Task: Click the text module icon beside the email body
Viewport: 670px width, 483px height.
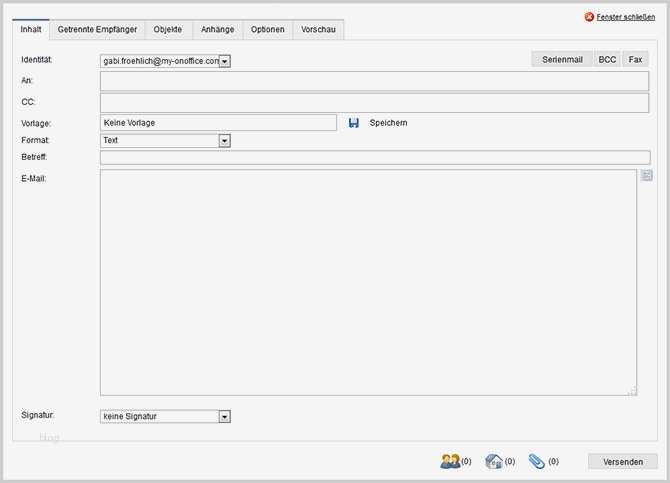Action: tap(646, 175)
